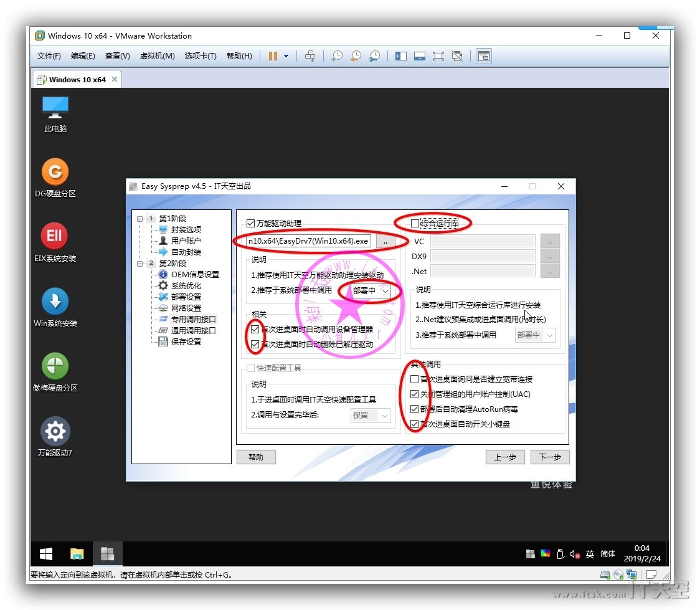Collapse 第1阶段 tree node
Image resolution: width=700 pixels, height=610 pixels.
click(x=140, y=219)
